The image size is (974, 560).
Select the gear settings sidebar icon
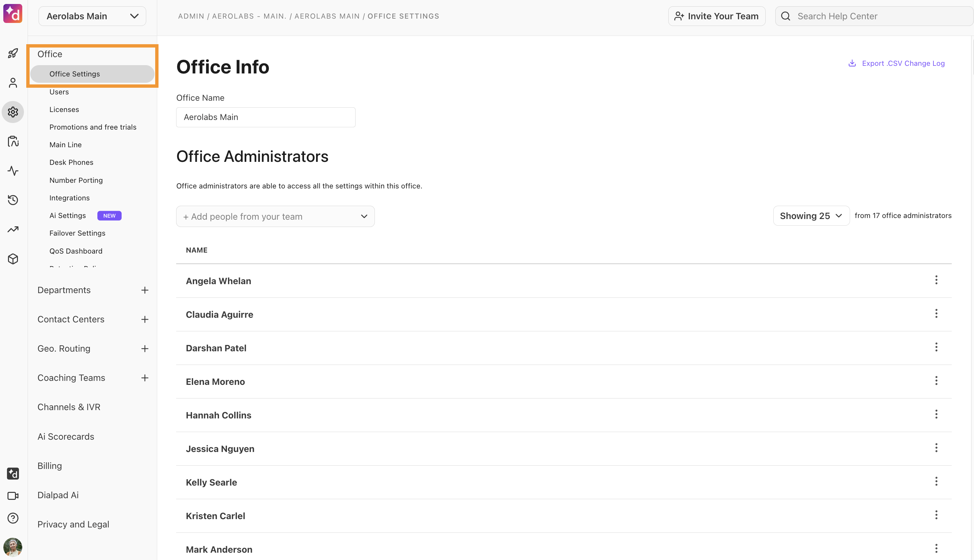click(x=13, y=112)
